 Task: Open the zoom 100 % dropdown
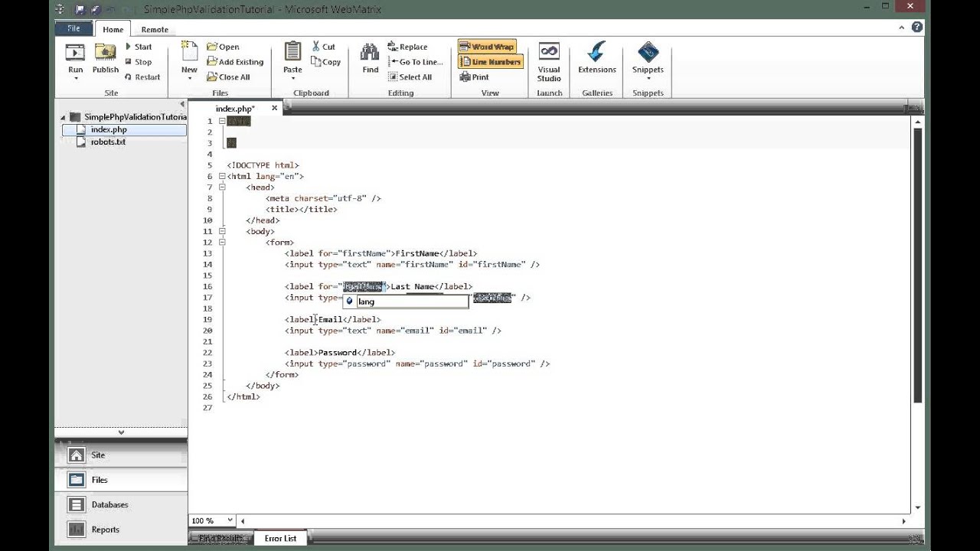point(230,520)
